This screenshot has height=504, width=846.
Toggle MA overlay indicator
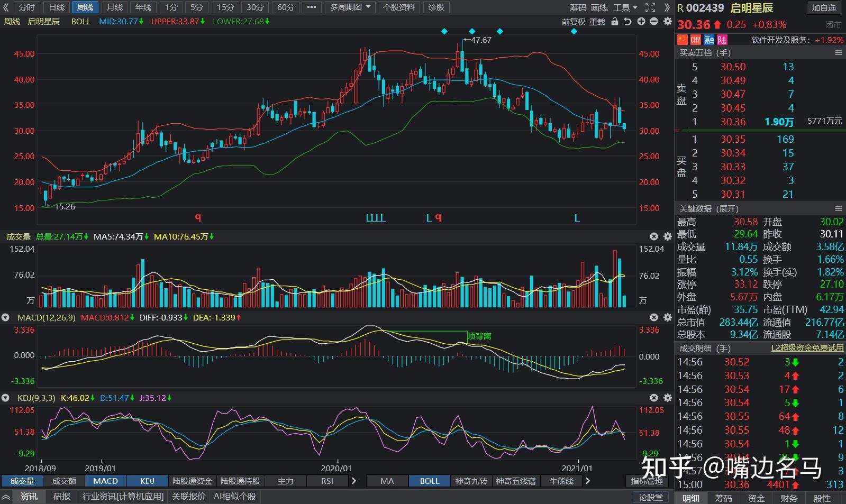[x=387, y=481]
